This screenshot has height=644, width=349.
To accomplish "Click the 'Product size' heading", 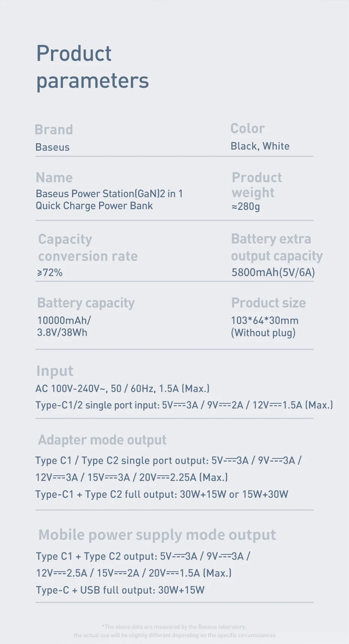I will click(x=268, y=303).
